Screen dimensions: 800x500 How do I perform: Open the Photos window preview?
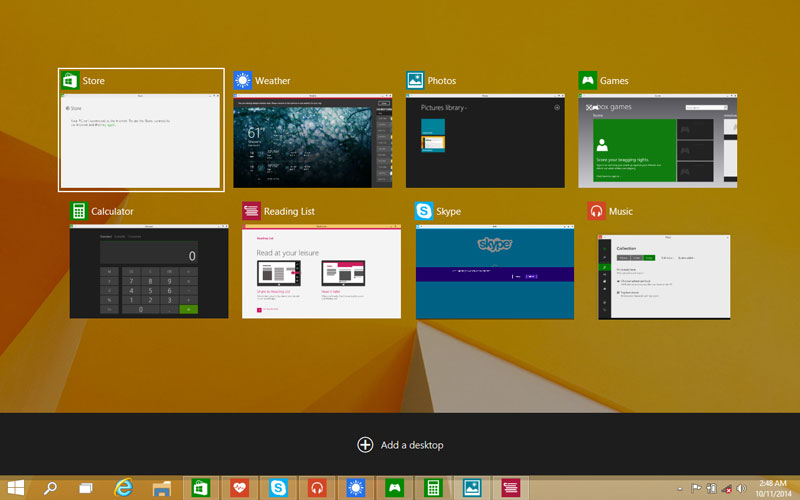tap(485, 140)
